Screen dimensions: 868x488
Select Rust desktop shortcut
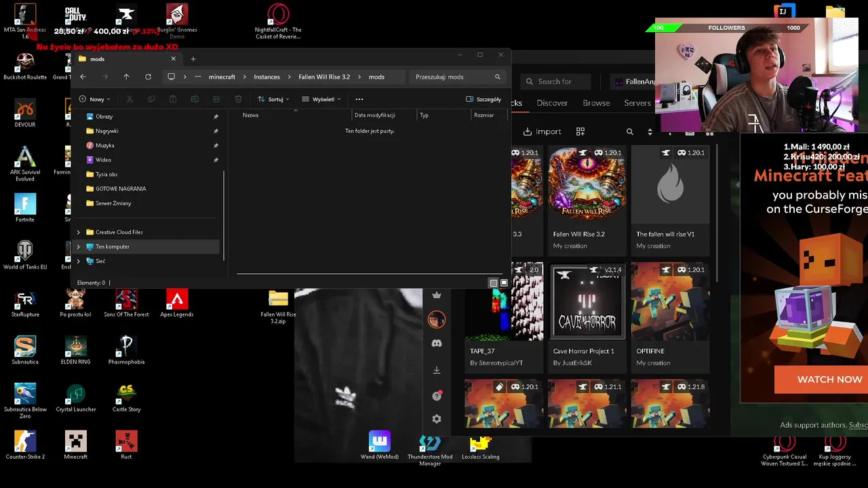(x=126, y=445)
